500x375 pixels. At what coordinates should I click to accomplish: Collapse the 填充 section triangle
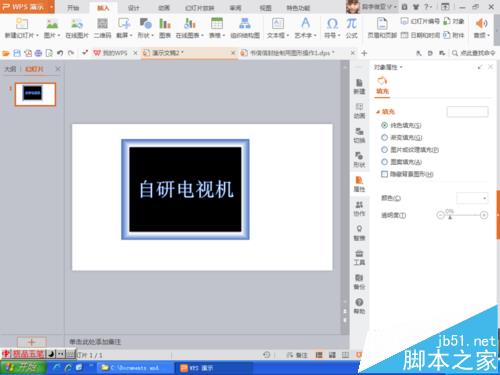pos(378,112)
